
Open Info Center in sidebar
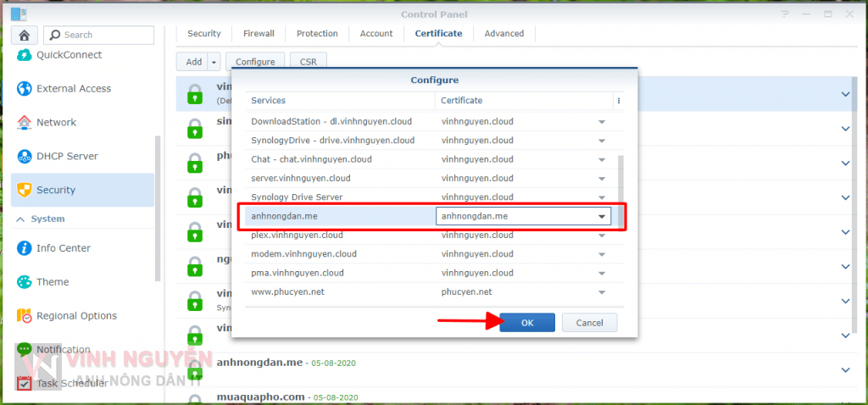tap(63, 248)
